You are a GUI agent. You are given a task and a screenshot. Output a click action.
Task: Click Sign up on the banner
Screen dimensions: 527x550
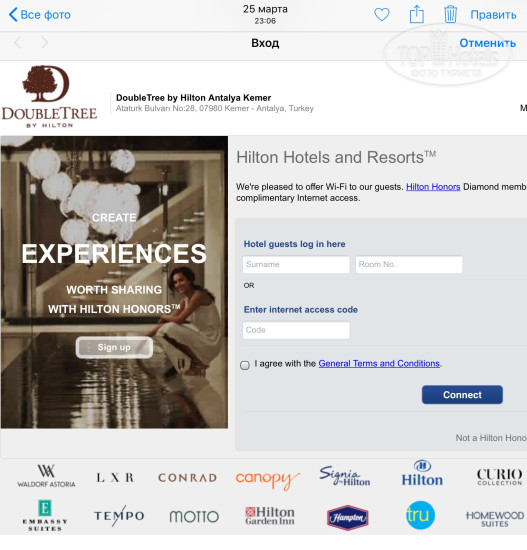coord(114,347)
